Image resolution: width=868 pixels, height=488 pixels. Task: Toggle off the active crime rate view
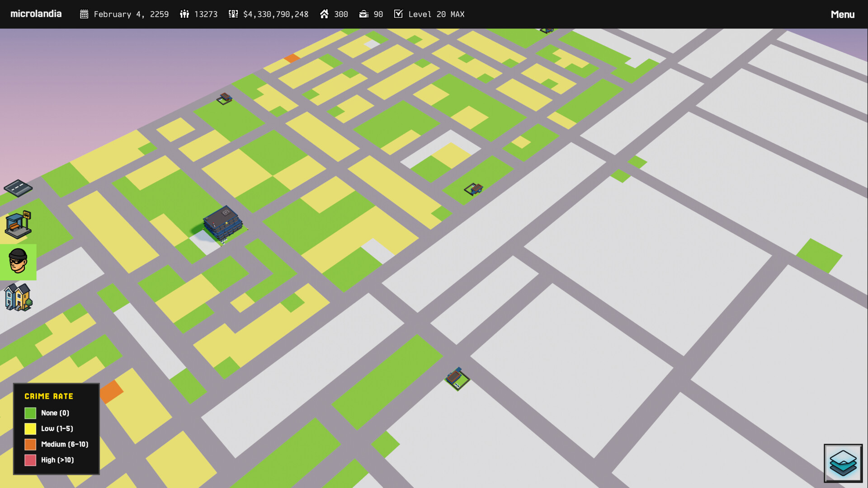(18, 262)
